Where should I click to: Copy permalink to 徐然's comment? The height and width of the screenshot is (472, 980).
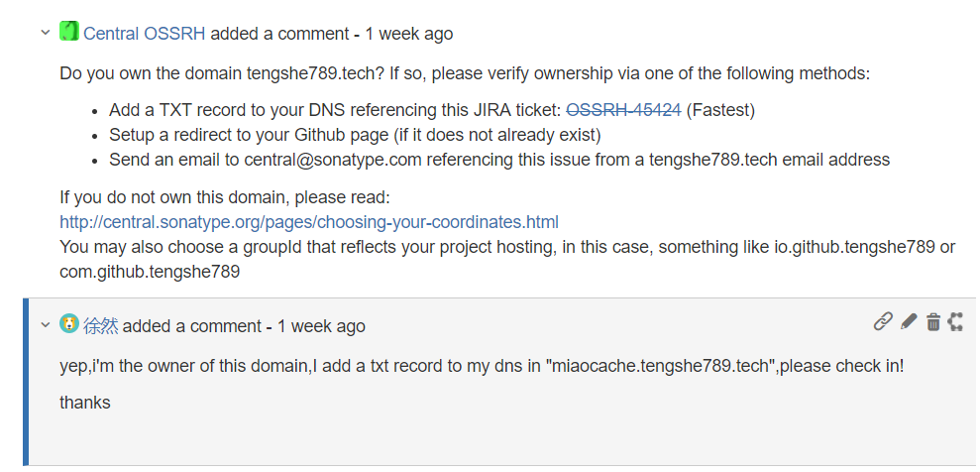click(x=882, y=321)
